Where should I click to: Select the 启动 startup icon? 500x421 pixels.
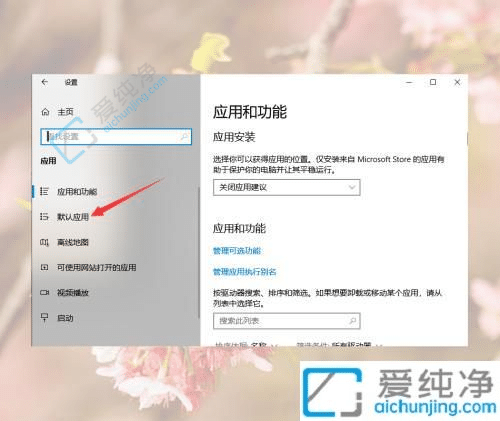44,318
